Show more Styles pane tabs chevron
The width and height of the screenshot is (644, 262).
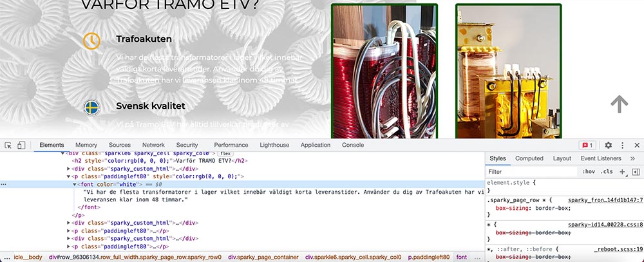coord(632,158)
